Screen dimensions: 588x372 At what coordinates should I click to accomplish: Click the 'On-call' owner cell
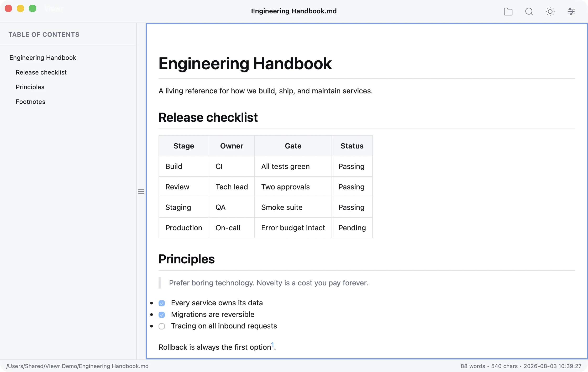click(x=232, y=228)
